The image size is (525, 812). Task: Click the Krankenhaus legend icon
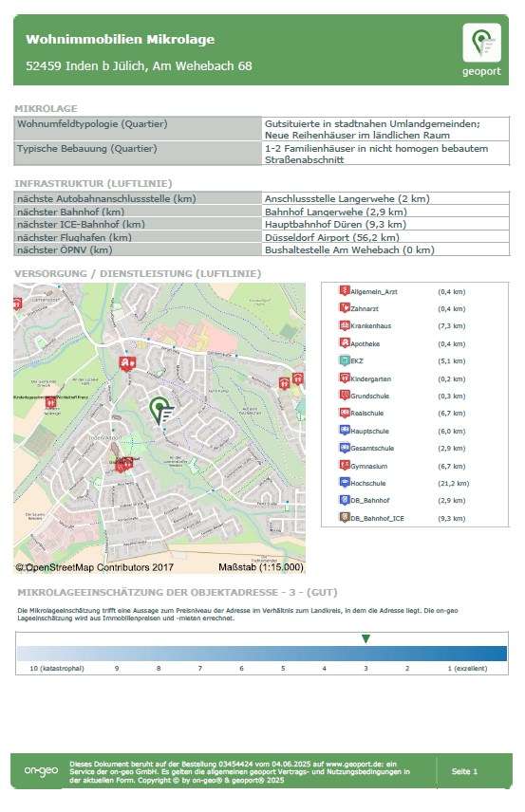(x=345, y=325)
